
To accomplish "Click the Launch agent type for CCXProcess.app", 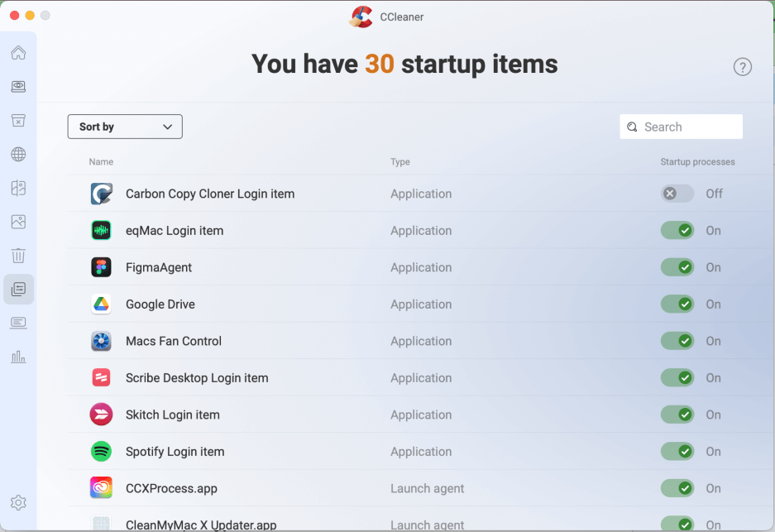I will coord(427,488).
